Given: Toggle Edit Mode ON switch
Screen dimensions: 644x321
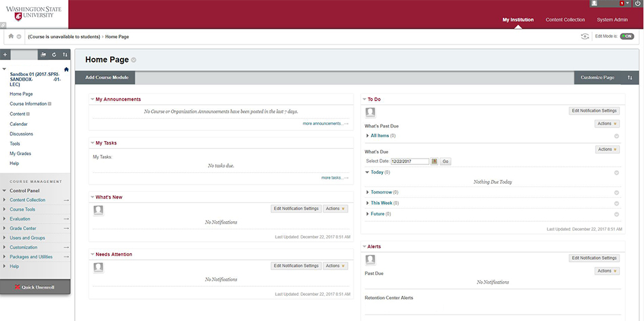Looking at the screenshot, I should coord(627,36).
